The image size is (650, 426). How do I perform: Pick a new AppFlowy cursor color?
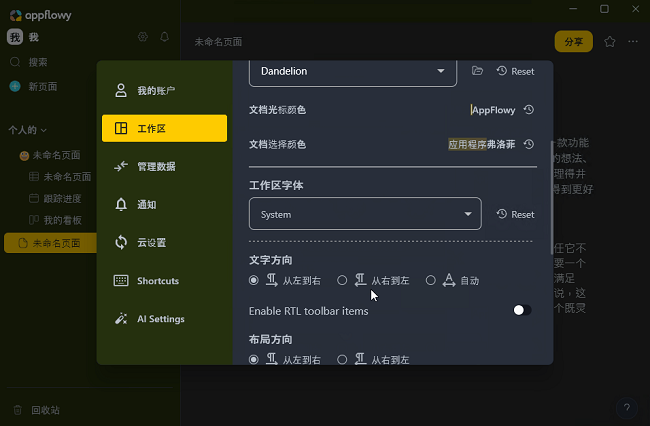[x=493, y=110]
